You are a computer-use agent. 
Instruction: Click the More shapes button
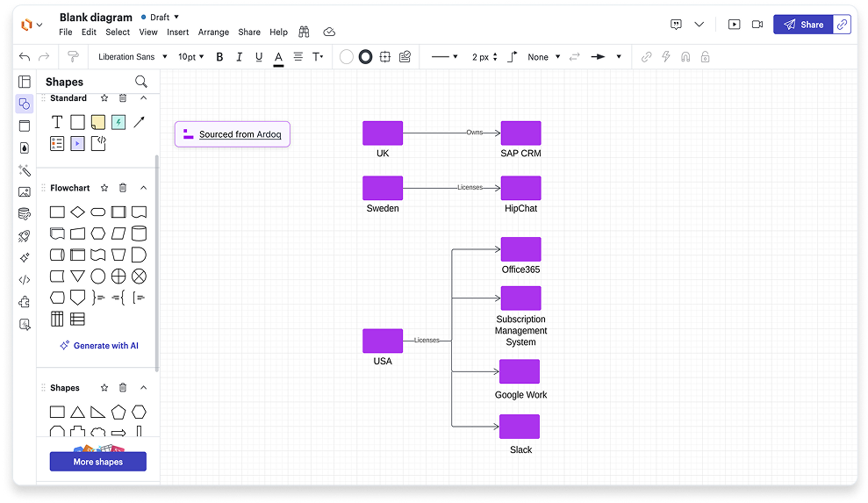point(98,462)
